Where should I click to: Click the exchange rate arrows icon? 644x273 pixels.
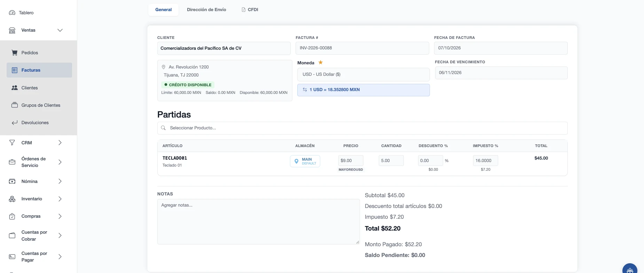305,90
